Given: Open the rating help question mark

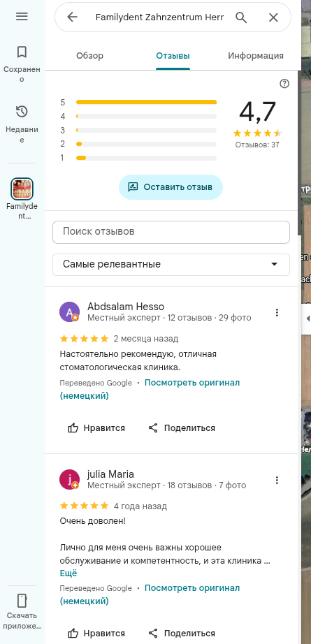Looking at the screenshot, I should (x=284, y=84).
